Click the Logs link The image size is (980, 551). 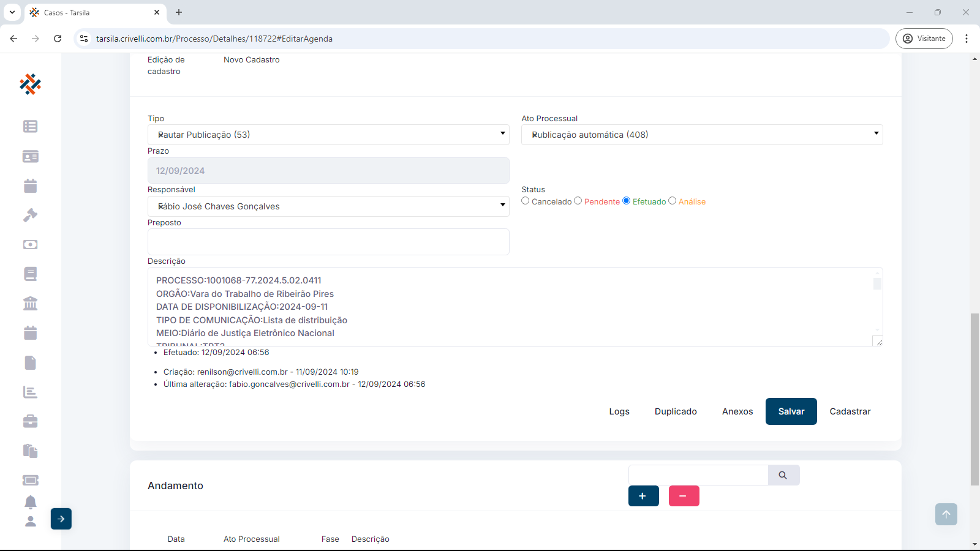coord(619,411)
